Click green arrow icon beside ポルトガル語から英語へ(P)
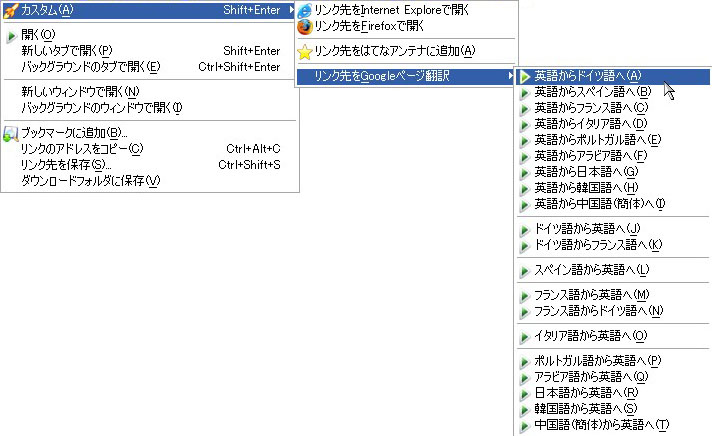Image resolution: width=712 pixels, height=436 pixels. click(x=525, y=362)
